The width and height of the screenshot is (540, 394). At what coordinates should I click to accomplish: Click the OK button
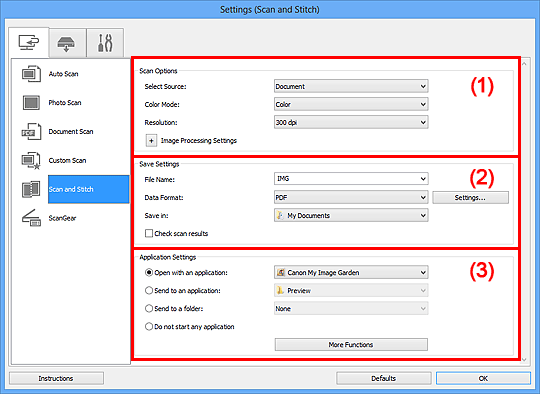483,379
